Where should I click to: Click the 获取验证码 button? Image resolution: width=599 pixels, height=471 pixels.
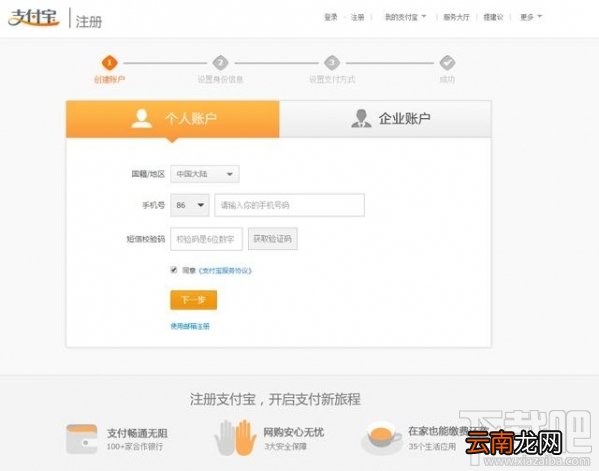(273, 239)
